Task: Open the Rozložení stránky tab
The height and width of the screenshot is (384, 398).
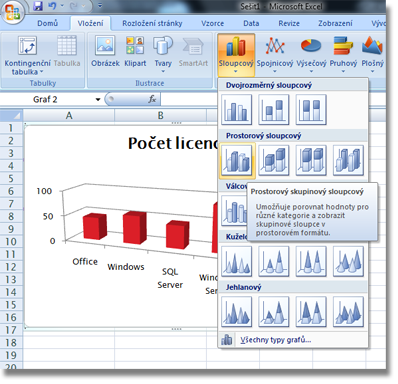Action: tap(152, 23)
